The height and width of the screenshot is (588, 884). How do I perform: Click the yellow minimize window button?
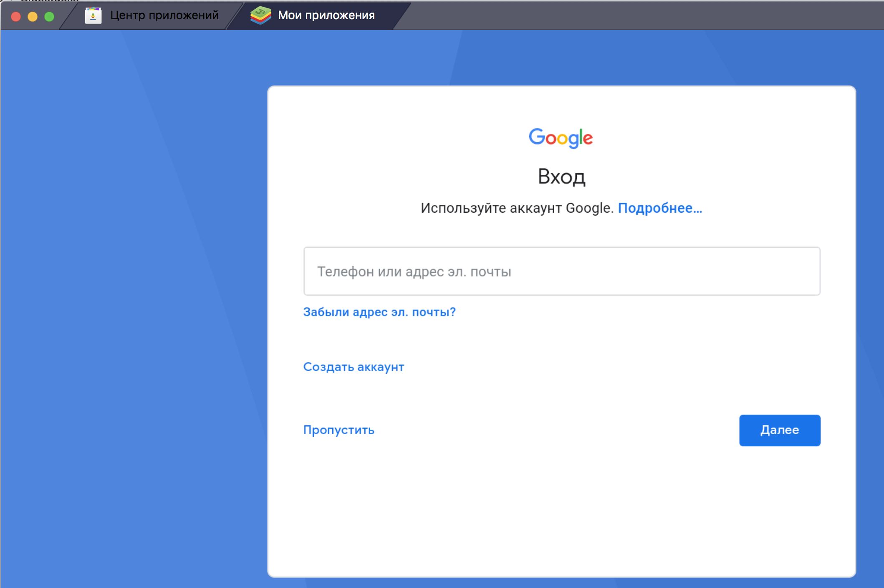[x=33, y=16]
